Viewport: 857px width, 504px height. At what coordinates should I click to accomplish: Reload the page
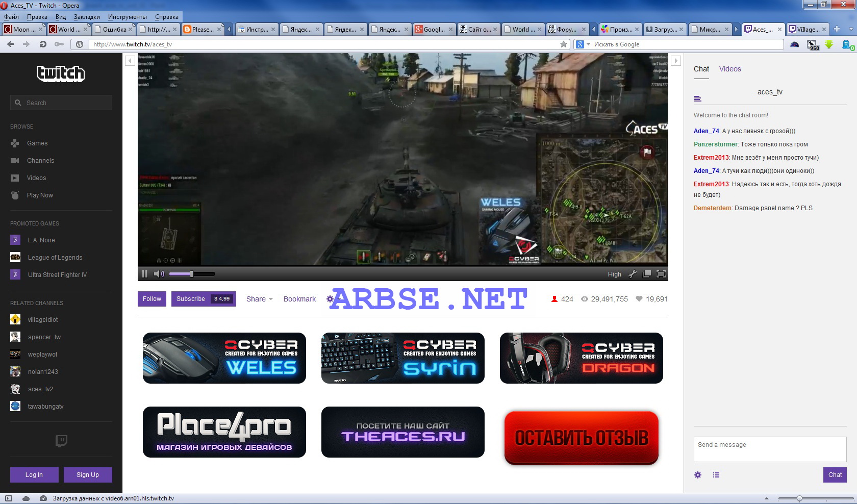(43, 44)
